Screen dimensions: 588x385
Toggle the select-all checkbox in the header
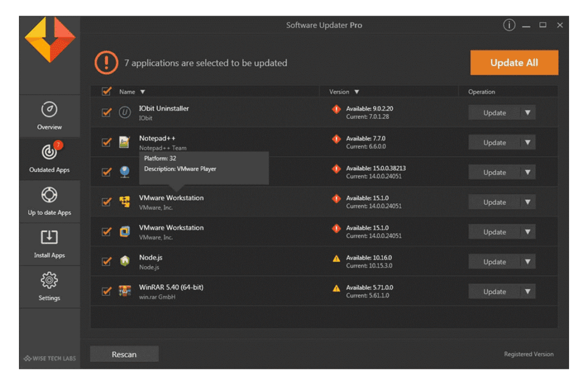pos(106,91)
